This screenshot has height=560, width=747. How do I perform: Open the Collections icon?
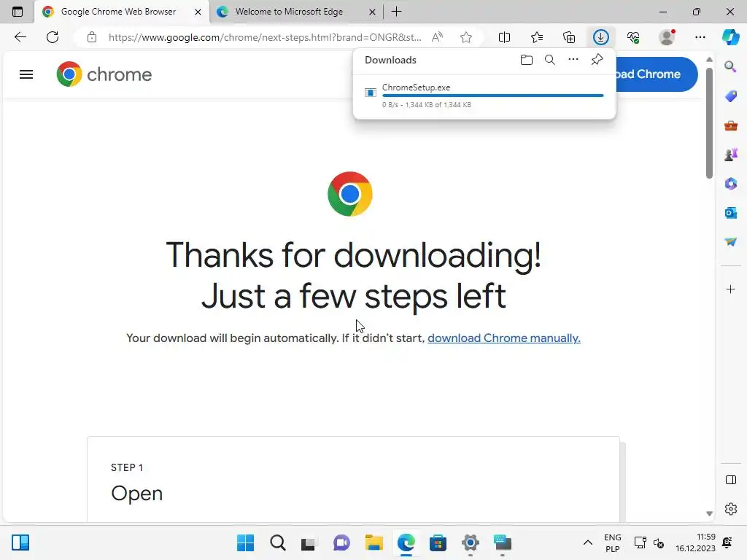coord(569,37)
